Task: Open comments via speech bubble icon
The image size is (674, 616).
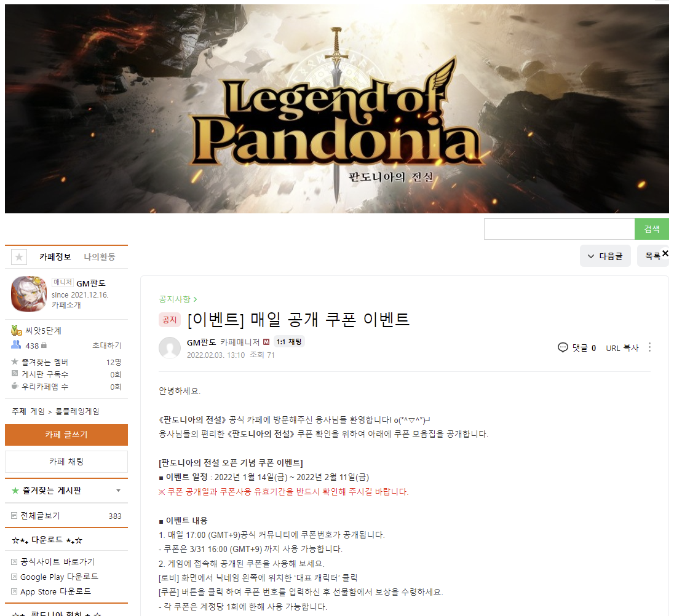Action: click(x=563, y=347)
